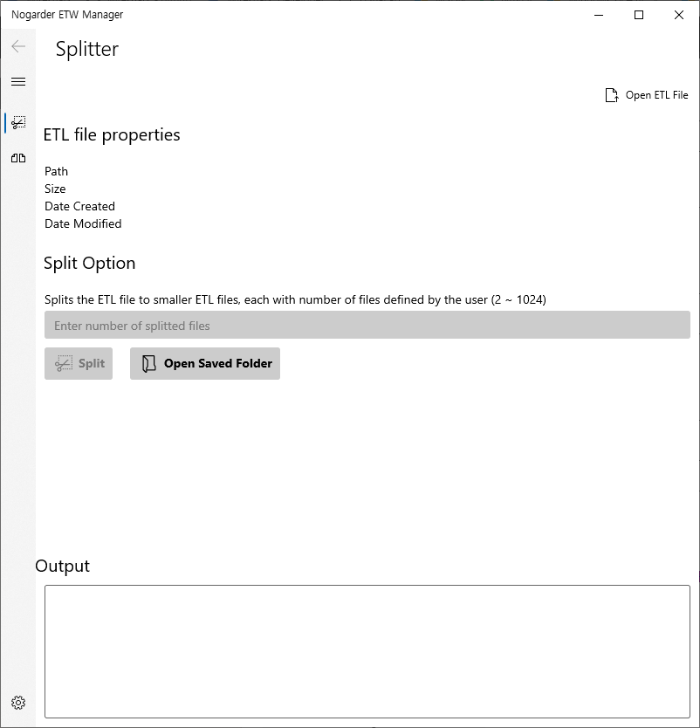The width and height of the screenshot is (700, 728).
Task: Click the Open ETL File button
Action: (x=647, y=95)
